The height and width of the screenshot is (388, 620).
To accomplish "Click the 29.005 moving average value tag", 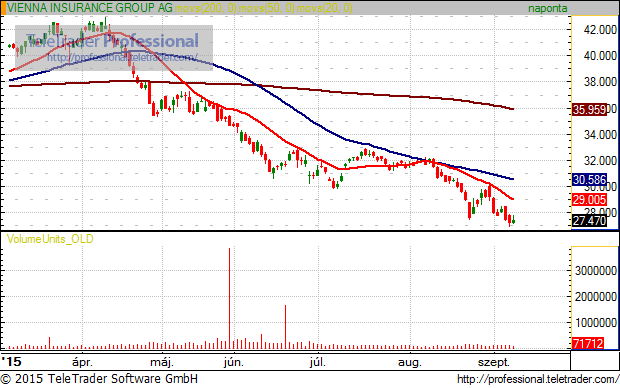I will tap(589, 199).
